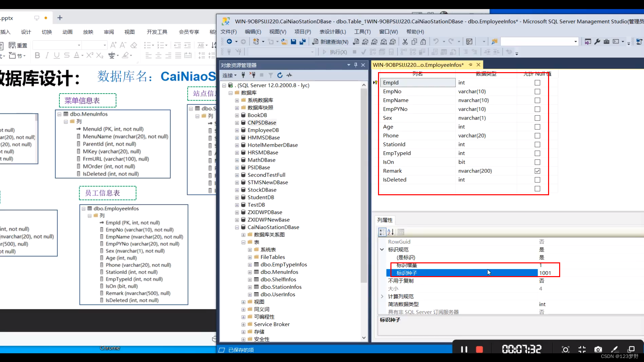The height and width of the screenshot is (362, 644).
Task: Click the Execute query button
Action: tap(335, 52)
